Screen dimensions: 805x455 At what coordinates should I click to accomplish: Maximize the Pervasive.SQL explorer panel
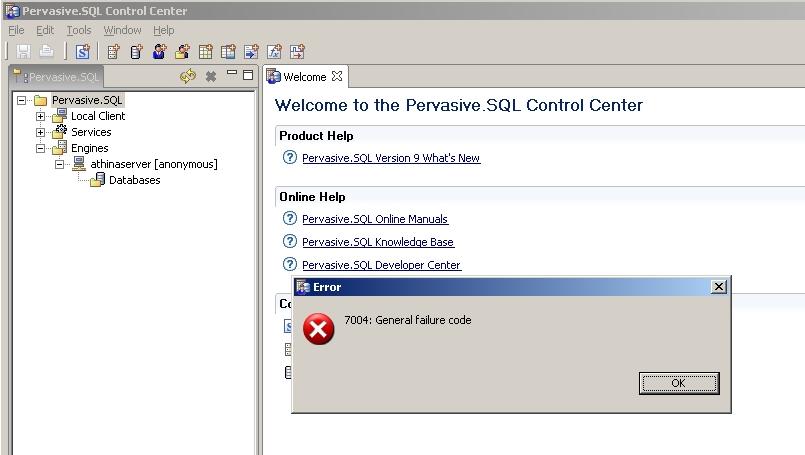tap(248, 75)
